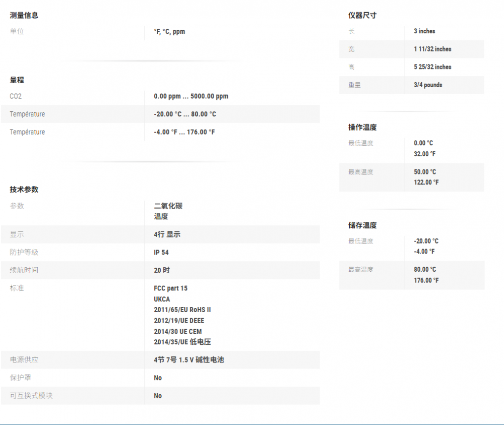
Task: Select the IP 54 protection rating
Action: tap(161, 252)
